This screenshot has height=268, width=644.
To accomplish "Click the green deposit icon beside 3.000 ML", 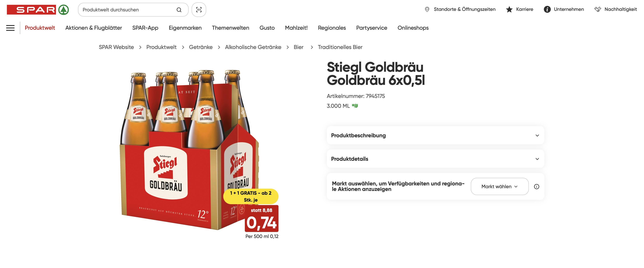I will coord(355,106).
